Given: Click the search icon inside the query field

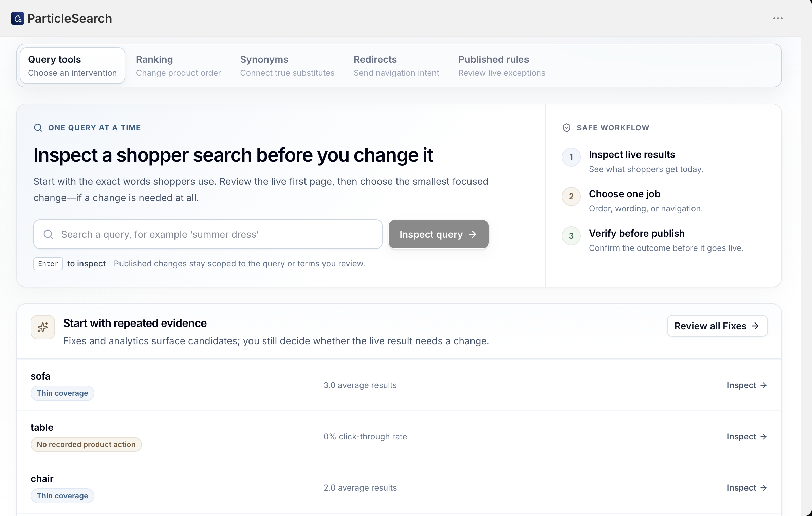Looking at the screenshot, I should coord(48,234).
